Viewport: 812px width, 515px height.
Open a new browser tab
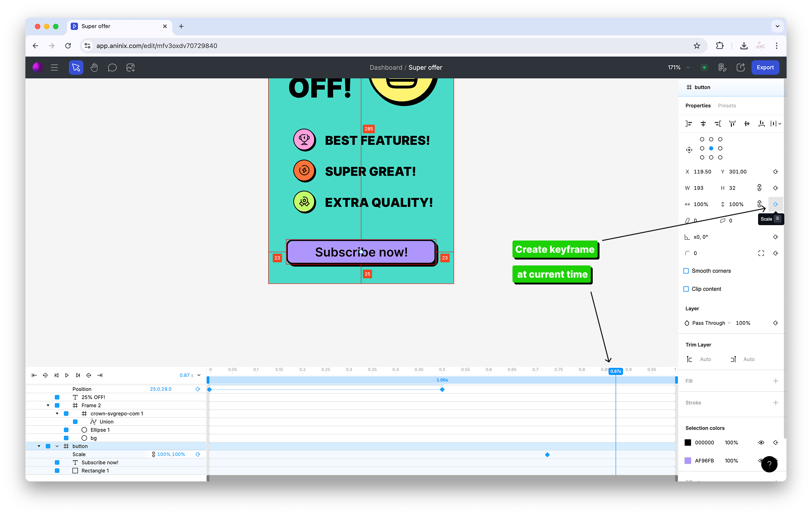coord(181,26)
